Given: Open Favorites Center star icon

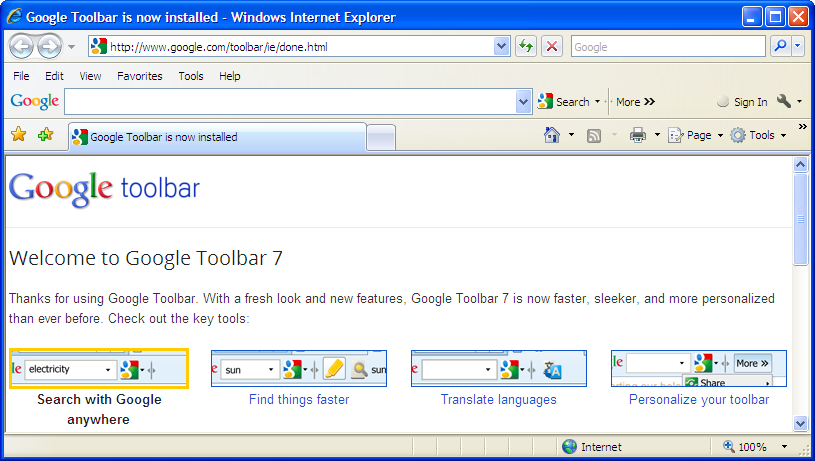Looking at the screenshot, I should 18,135.
